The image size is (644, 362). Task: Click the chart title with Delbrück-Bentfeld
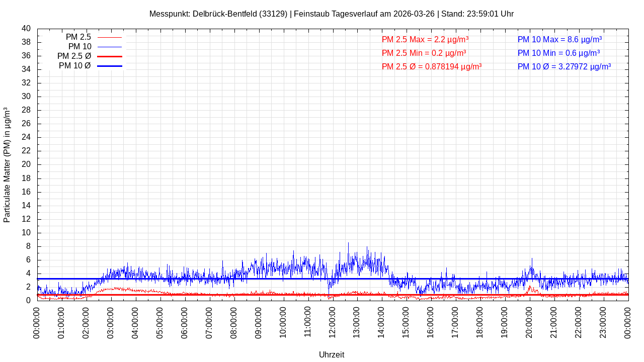pos(332,14)
